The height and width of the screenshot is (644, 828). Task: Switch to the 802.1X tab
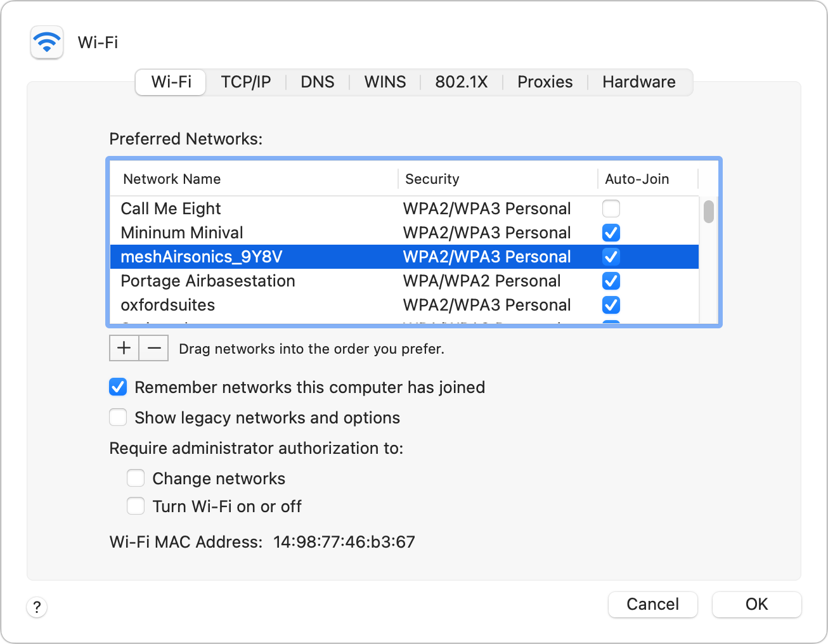click(x=462, y=82)
